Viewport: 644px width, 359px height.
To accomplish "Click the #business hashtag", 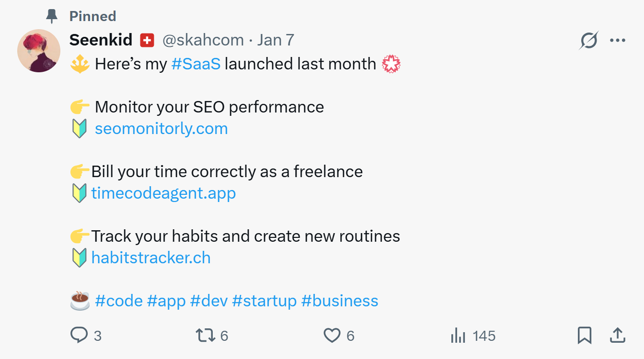I will [339, 301].
